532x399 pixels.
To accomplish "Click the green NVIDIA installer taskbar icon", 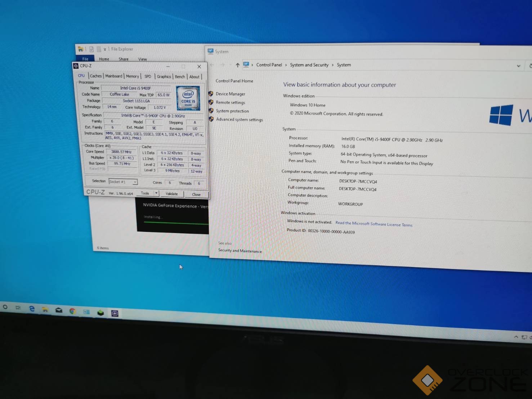I will point(100,313).
